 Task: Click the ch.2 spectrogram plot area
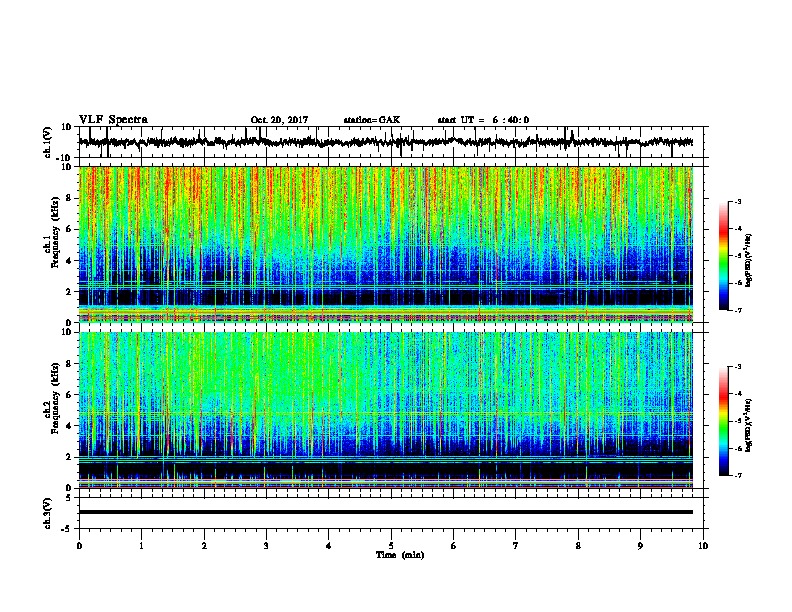coord(385,410)
